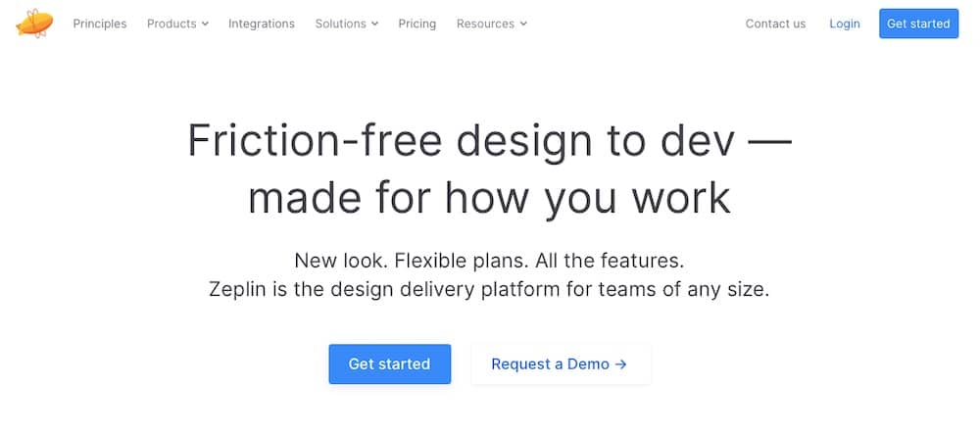Click the Solutions menu label
The height and width of the screenshot is (434, 980).
pyautogui.click(x=340, y=24)
